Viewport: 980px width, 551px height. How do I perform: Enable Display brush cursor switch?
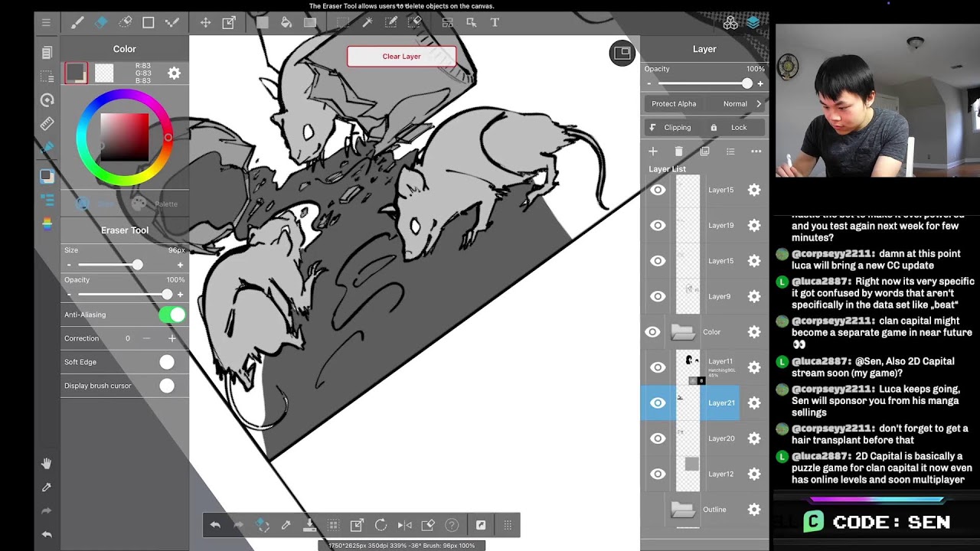(x=167, y=386)
